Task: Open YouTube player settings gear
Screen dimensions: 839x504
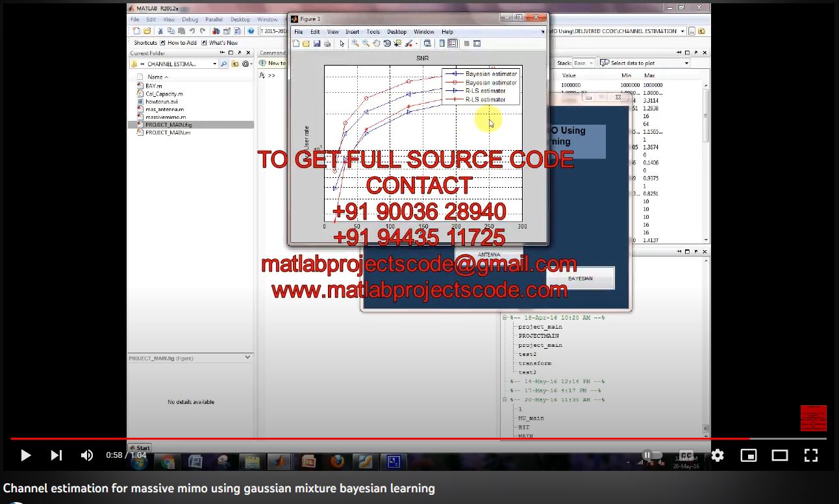Action: 718,455
